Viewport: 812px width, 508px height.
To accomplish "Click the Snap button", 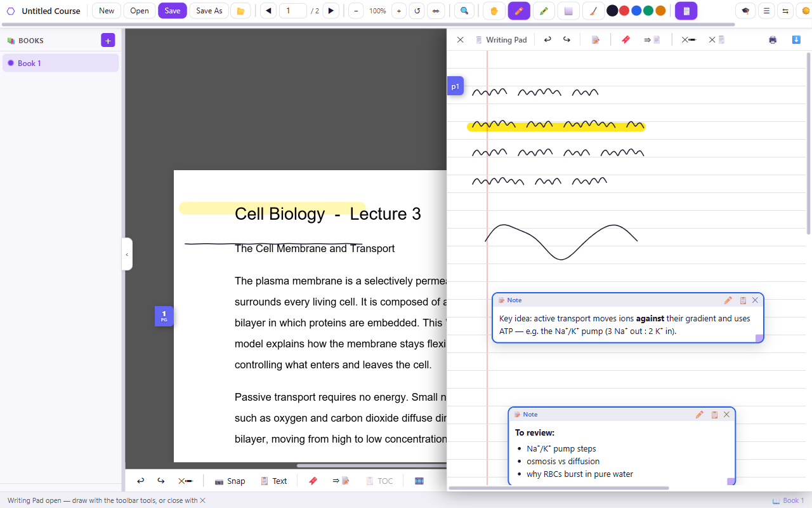I will point(230,481).
